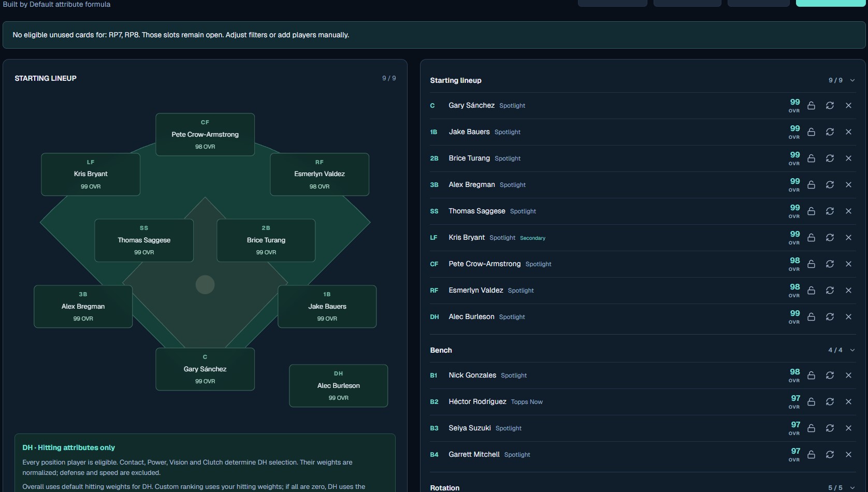The width and height of the screenshot is (868, 492).
Task: Lock bench player Nick Gonzales
Action: click(x=811, y=375)
